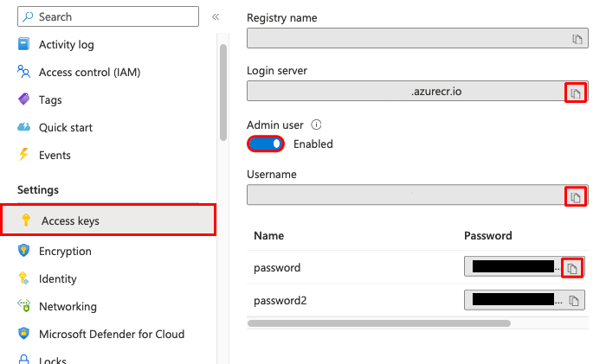Screen dimensions: 606x364
Task: Click the Activity log book icon
Action: coord(23,44)
